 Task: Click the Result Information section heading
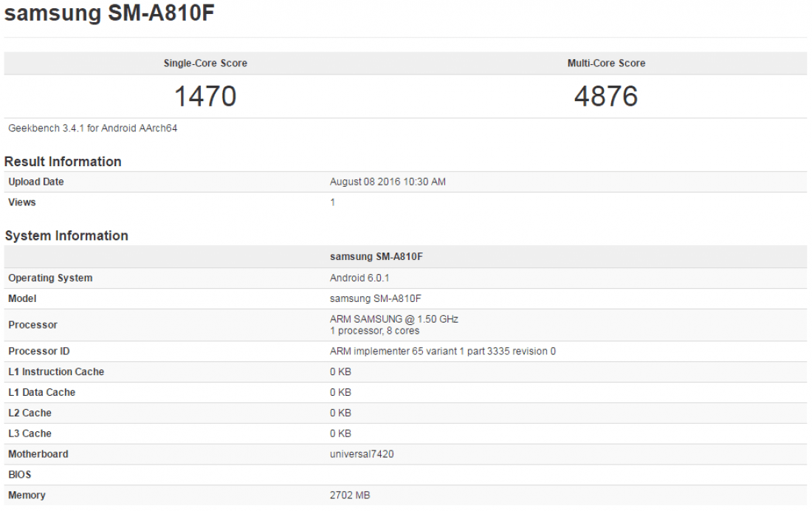click(63, 162)
